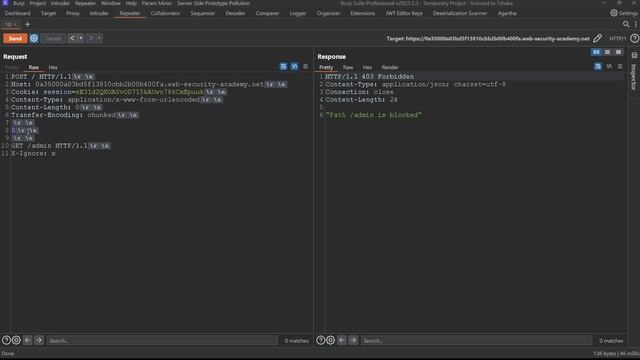Viewport: 640px width, 360px height.
Task: Open the Decoder tab
Action: (235, 13)
